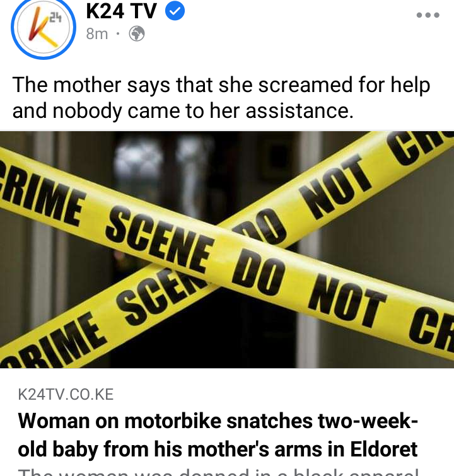
Task: Click the dot separator beside the timestamp
Action: pos(118,33)
